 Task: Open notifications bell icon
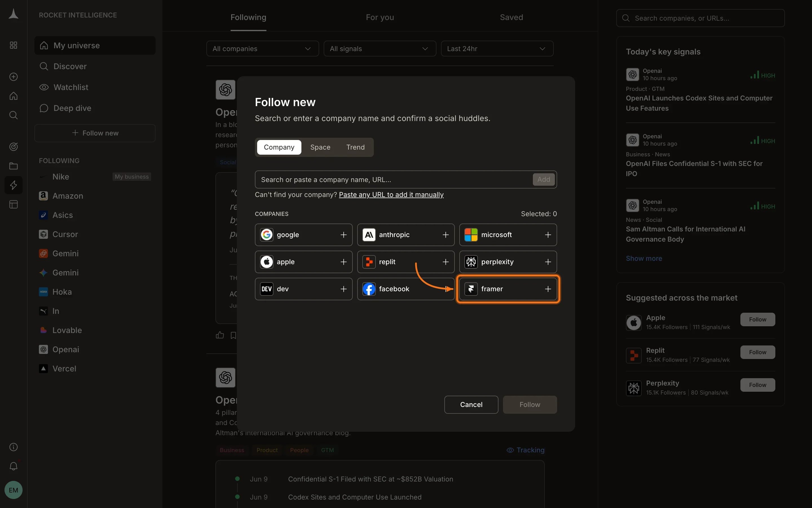14,466
